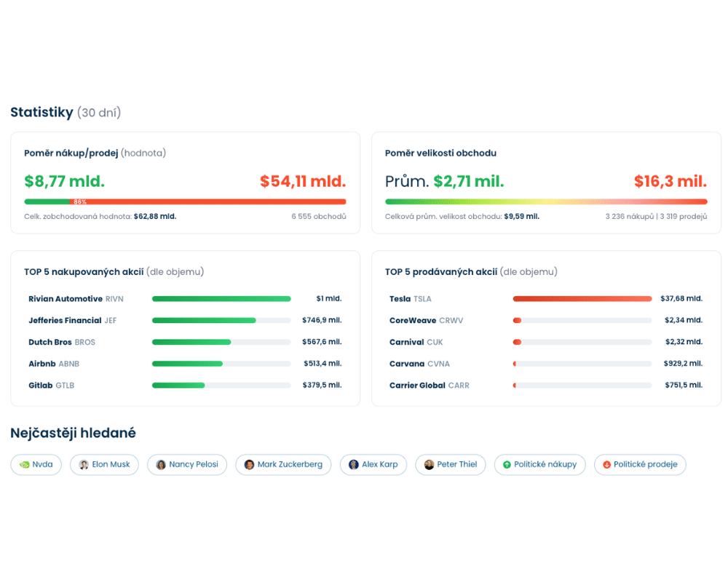Click Nancy Pelosi's avatar icon
The width and height of the screenshot is (728, 582).
point(161,465)
